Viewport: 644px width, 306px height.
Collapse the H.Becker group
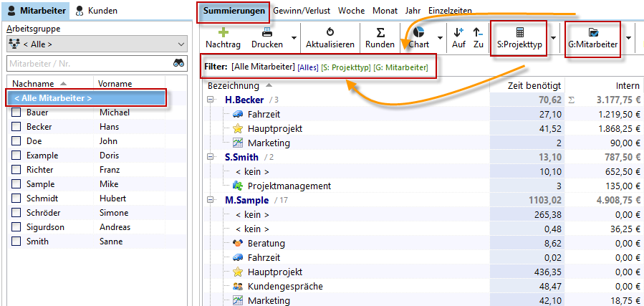(211, 100)
